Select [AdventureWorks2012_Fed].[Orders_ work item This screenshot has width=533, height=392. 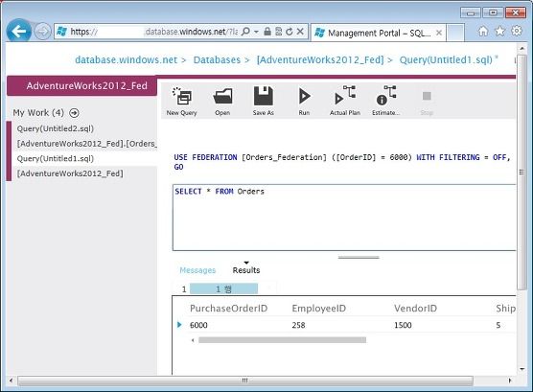pyautogui.click(x=87, y=144)
